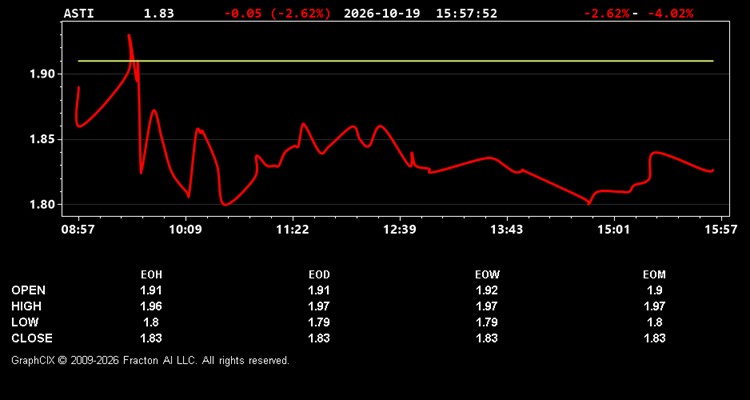Select the current price 1.83 in header
Viewport: 750px width, 400px height.
159,13
